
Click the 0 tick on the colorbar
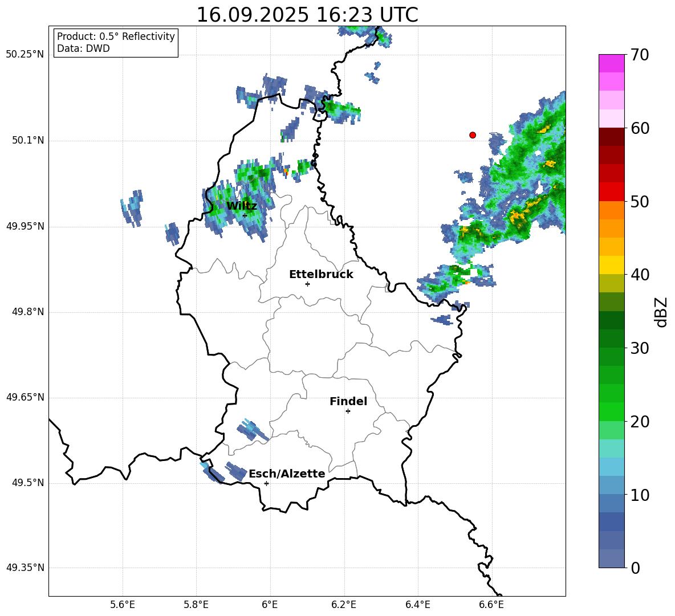(635, 568)
